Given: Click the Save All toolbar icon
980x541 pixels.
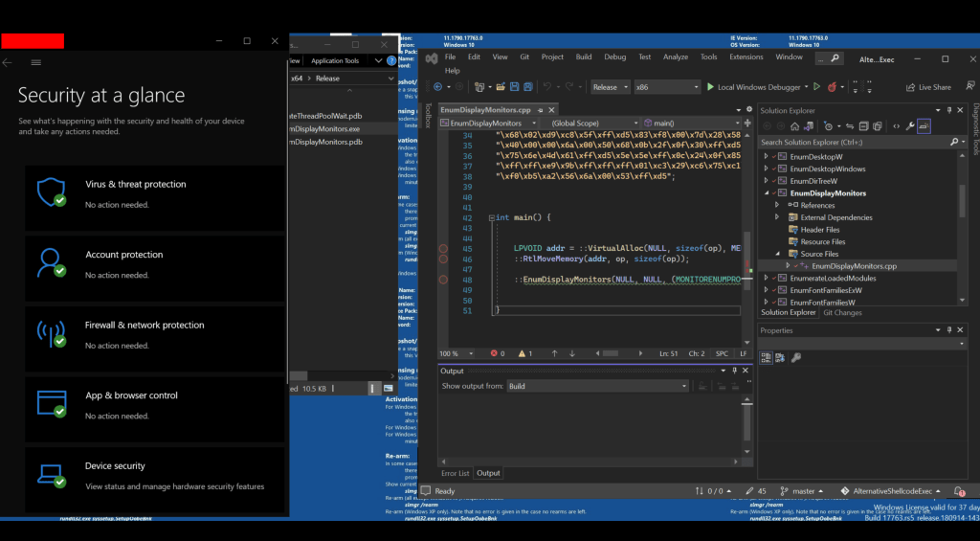Looking at the screenshot, I should (528, 87).
